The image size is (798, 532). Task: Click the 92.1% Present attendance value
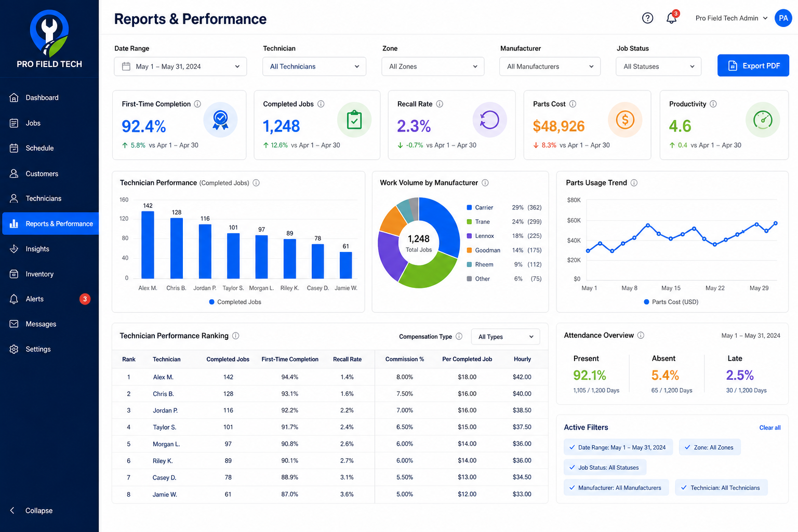(590, 375)
